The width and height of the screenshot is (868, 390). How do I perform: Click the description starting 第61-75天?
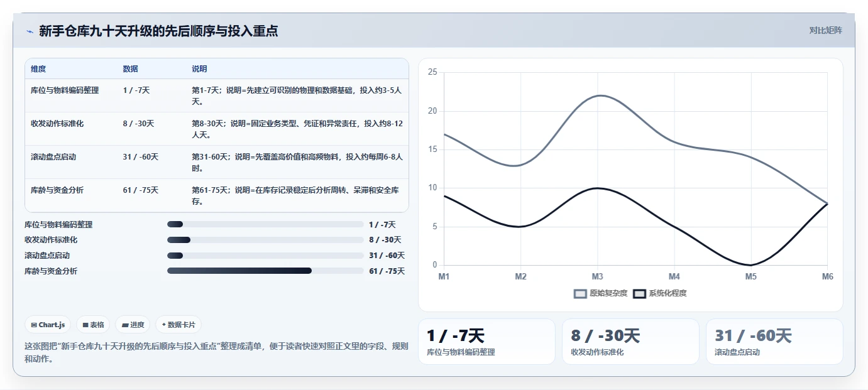point(297,195)
